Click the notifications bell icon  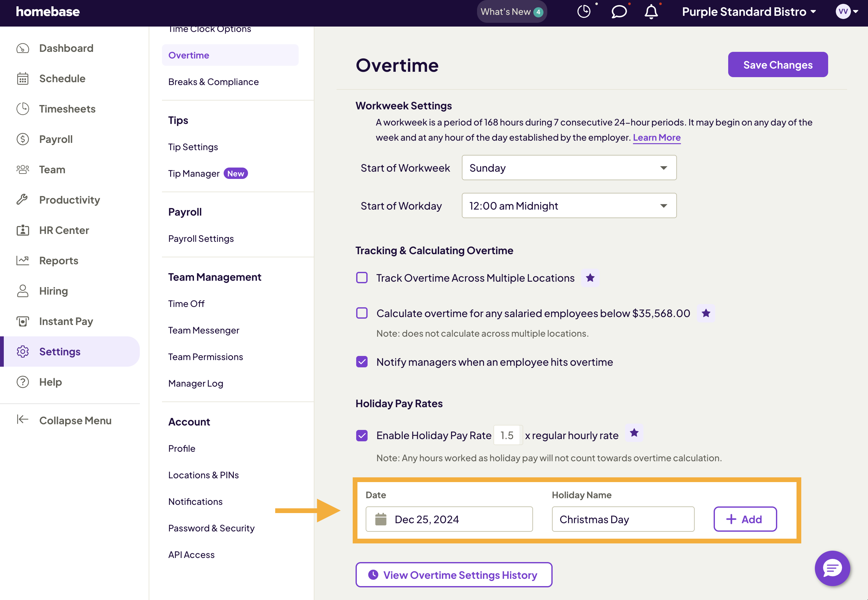click(651, 12)
